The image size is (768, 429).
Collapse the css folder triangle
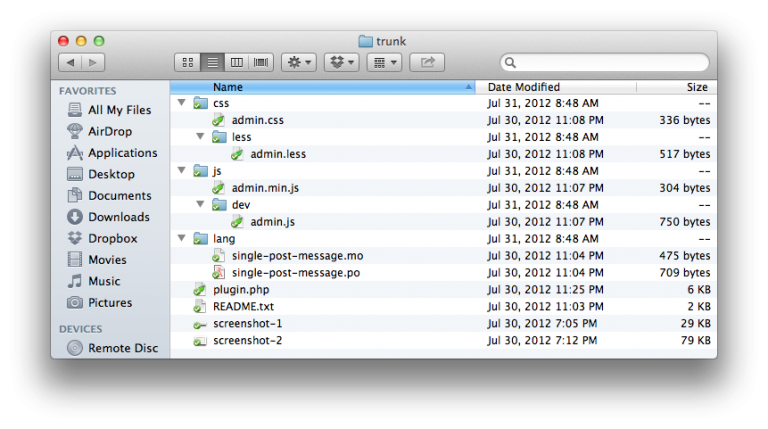point(182,103)
